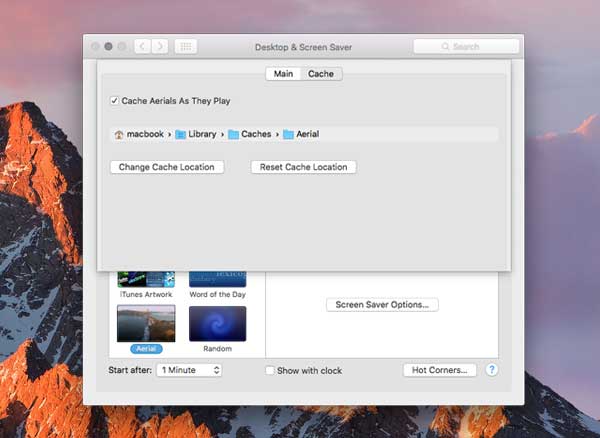
Task: Open the Show All preferences grid
Action: pyautogui.click(x=186, y=47)
